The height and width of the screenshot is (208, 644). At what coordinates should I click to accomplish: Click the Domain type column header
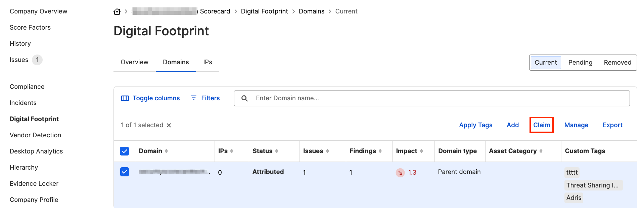pos(457,151)
